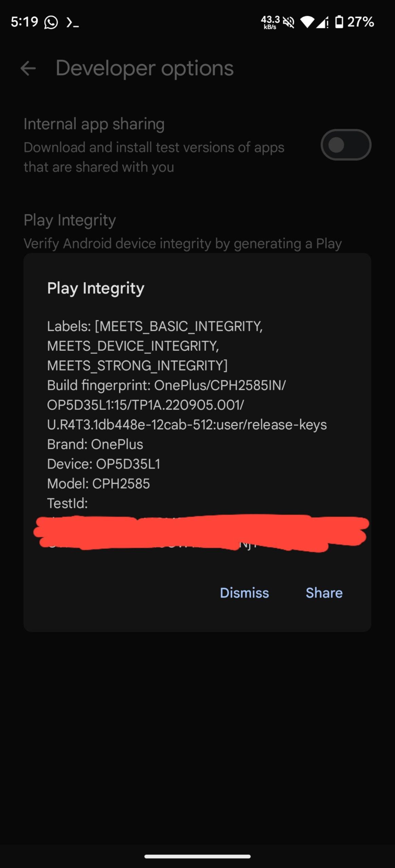Toggle the Internal app sharing switch
395x868 pixels.
point(346,145)
